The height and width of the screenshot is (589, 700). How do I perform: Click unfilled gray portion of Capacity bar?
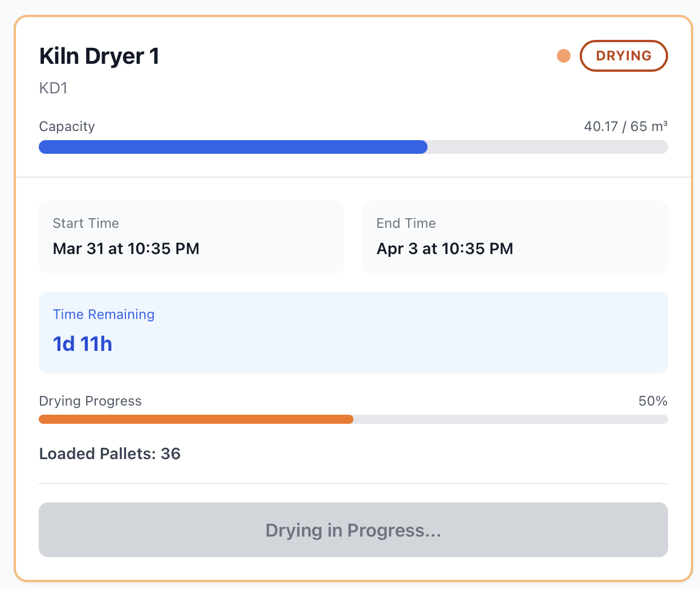tap(547, 147)
